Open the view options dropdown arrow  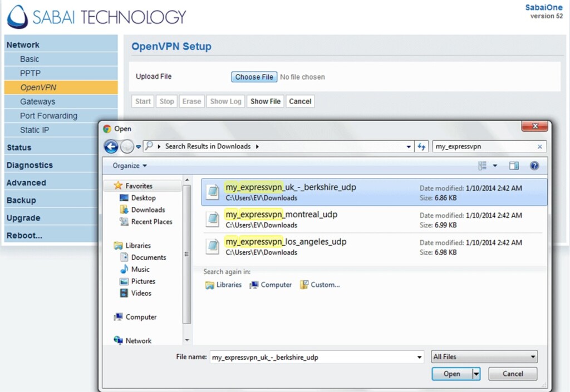point(495,166)
